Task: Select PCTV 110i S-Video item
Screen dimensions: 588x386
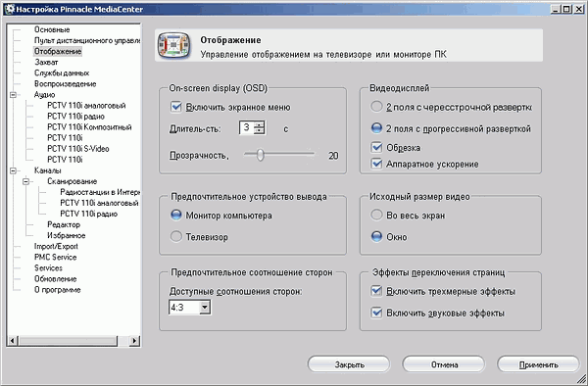Action: click(78, 149)
